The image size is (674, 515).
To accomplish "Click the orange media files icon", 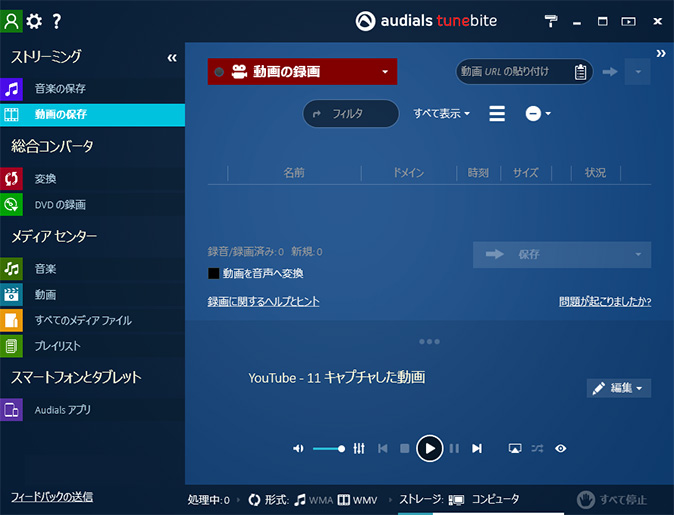I will point(11,321).
